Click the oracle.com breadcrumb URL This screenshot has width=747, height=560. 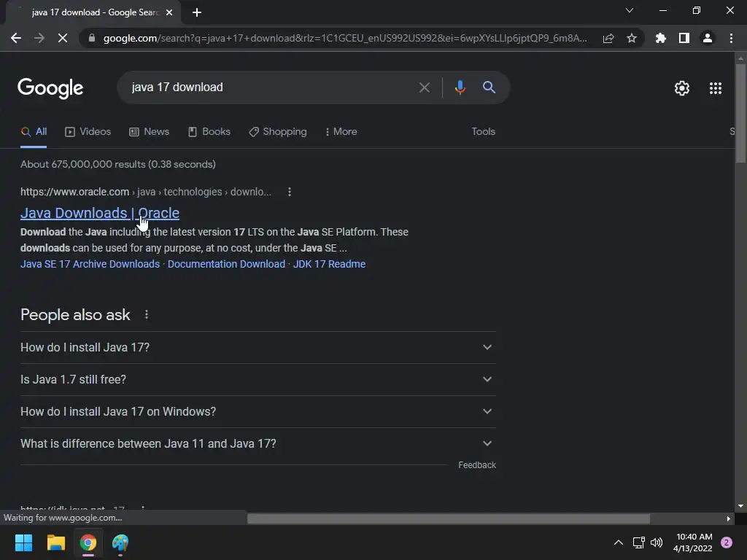coord(146,192)
